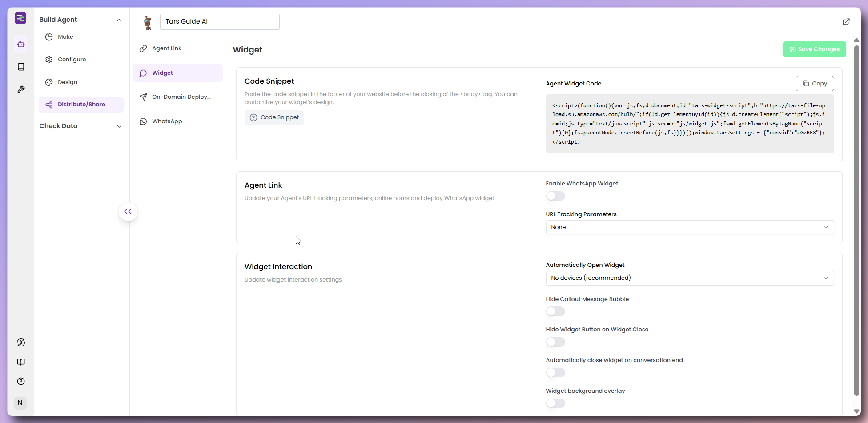Image resolution: width=868 pixels, height=423 pixels.
Task: Open the agent bot icon in left rail
Action: tap(21, 44)
